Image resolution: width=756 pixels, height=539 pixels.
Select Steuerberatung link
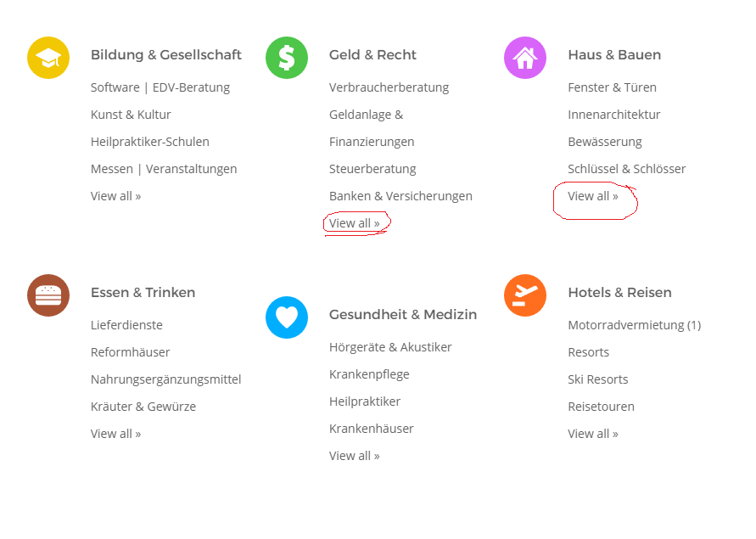(x=372, y=170)
